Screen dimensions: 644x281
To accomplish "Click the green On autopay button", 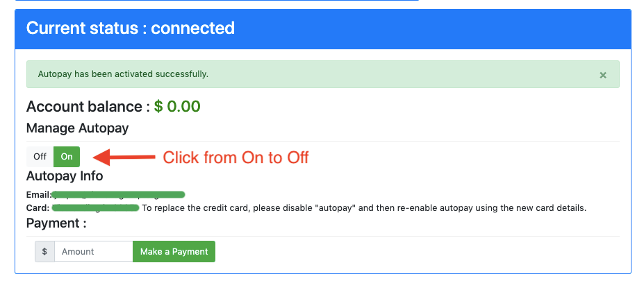I will pos(67,157).
